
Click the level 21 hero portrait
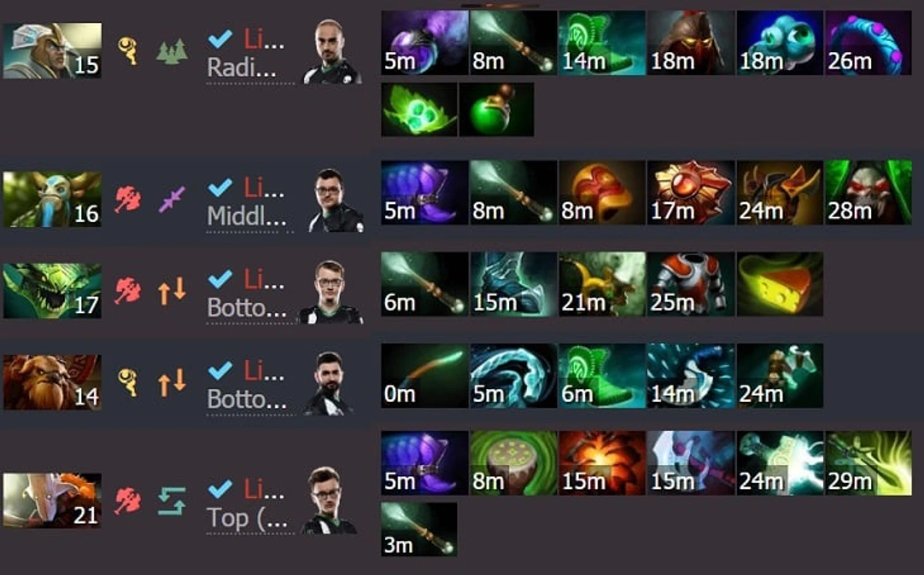(52, 500)
